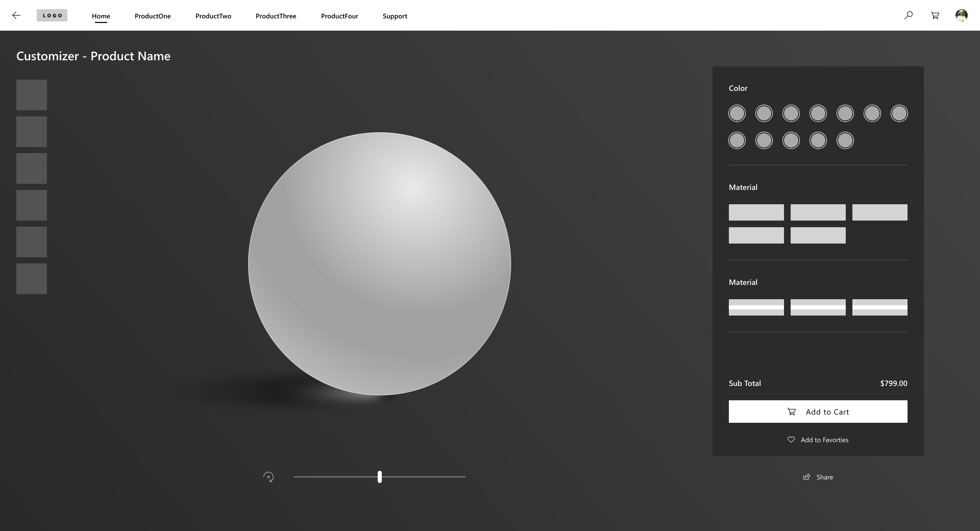The image size is (980, 531).
Task: Choose the first Material option in second row
Action: tap(756, 235)
